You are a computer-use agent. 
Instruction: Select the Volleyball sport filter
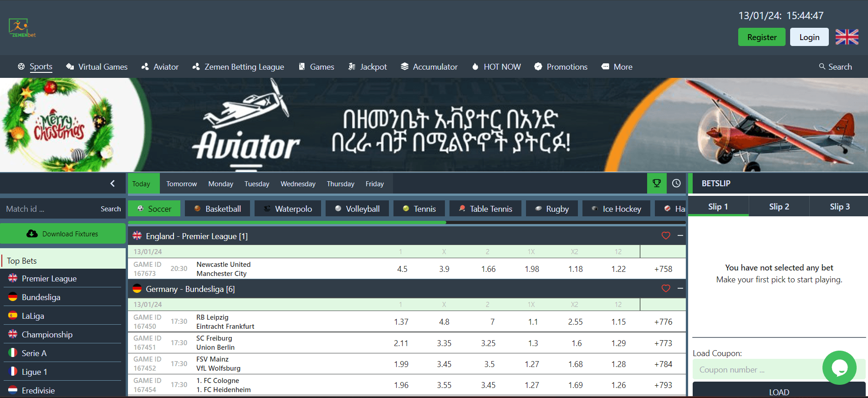click(357, 209)
